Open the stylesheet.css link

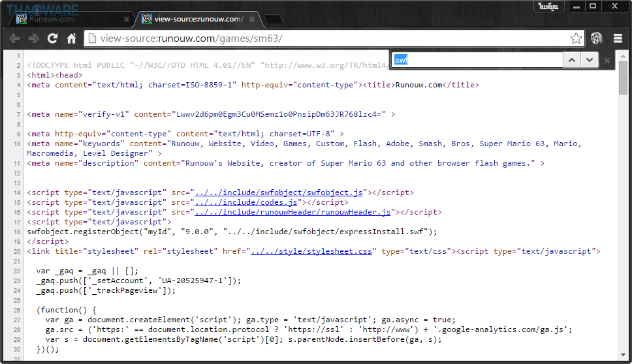pyautogui.click(x=311, y=251)
